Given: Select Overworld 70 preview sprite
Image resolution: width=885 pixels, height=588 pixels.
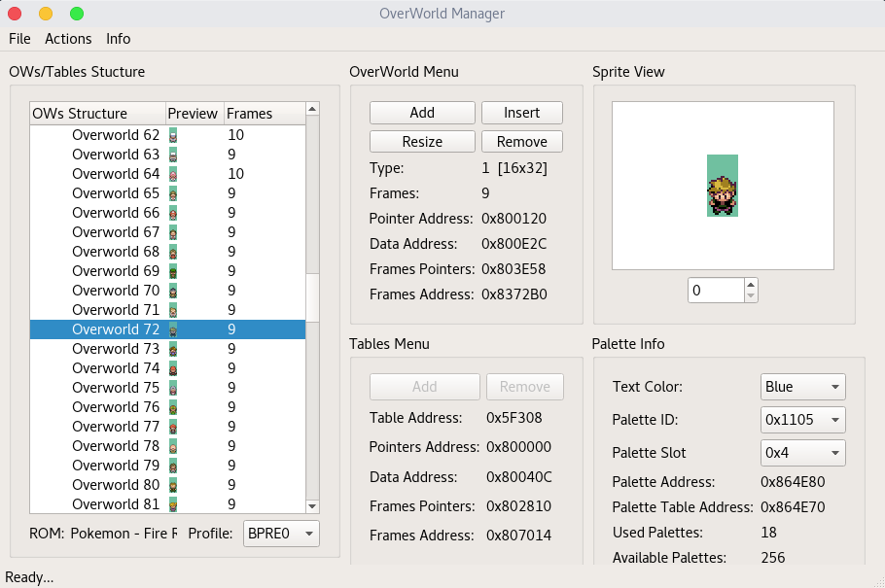Looking at the screenshot, I should click(173, 290).
